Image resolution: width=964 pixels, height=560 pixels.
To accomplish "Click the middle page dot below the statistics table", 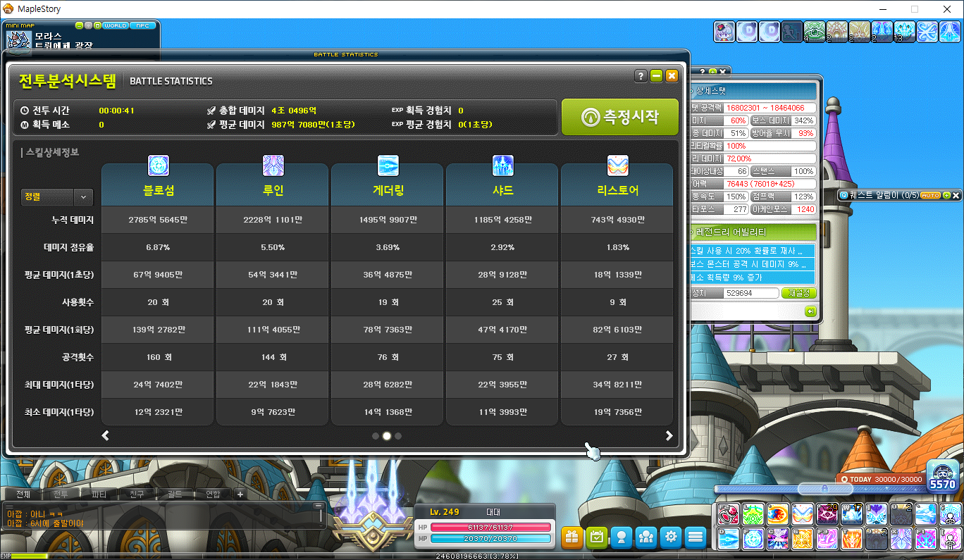I will [386, 436].
